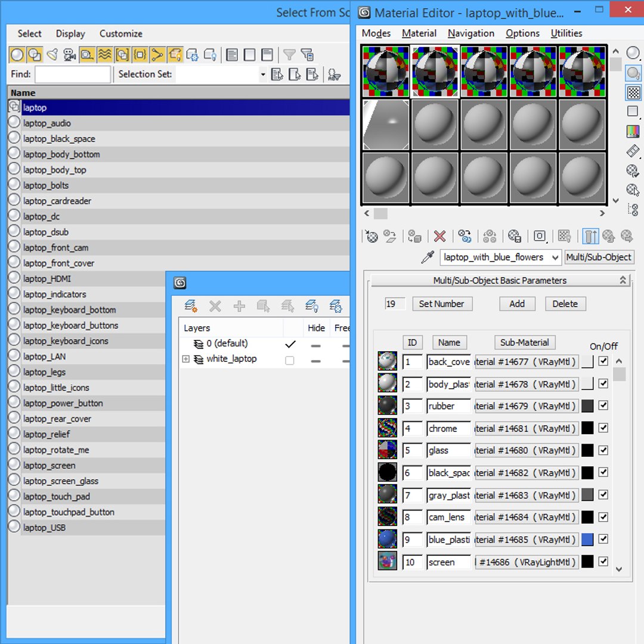Click the delete layer X icon

[x=215, y=306]
